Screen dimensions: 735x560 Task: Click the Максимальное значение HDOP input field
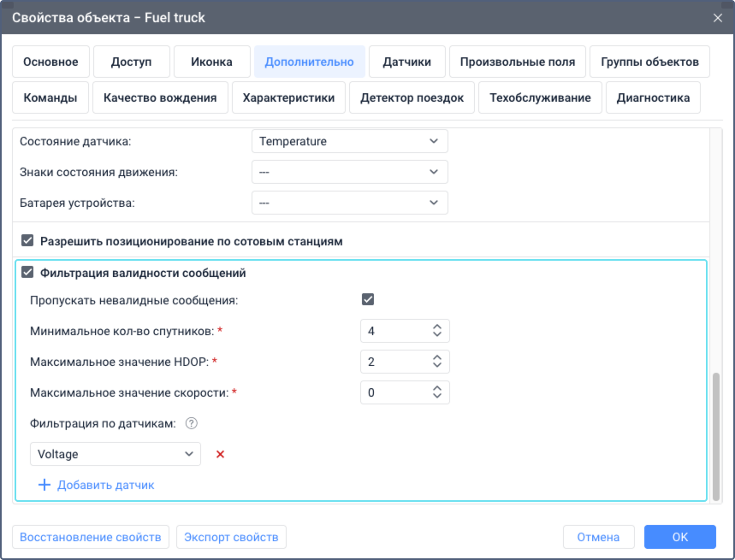(394, 362)
